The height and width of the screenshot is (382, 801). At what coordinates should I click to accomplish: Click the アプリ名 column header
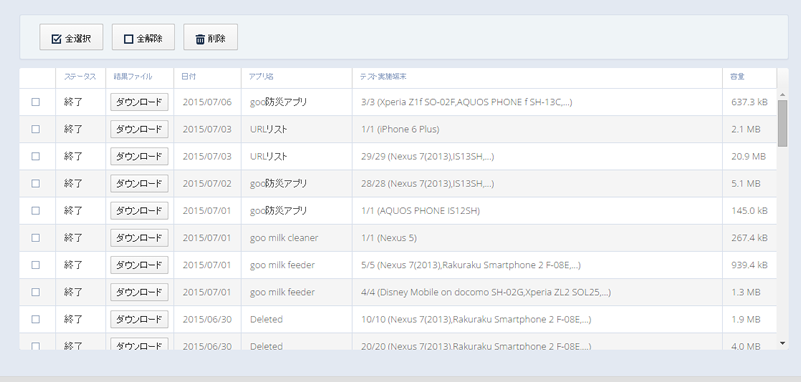(261, 77)
